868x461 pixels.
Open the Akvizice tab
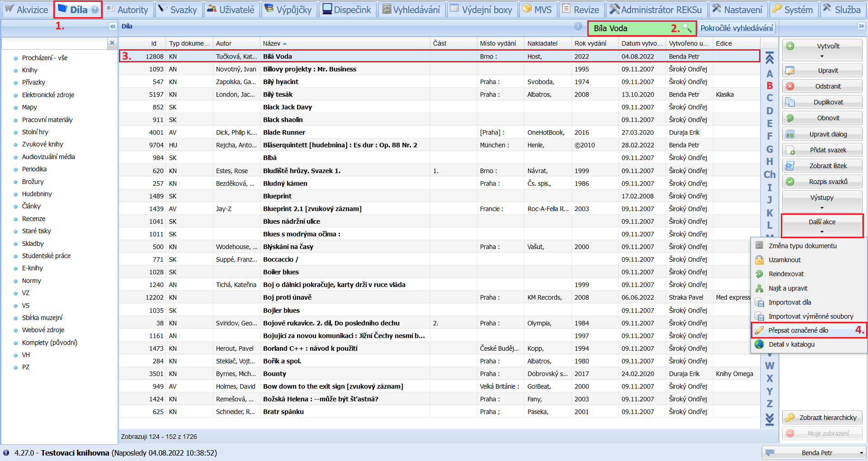coord(27,9)
